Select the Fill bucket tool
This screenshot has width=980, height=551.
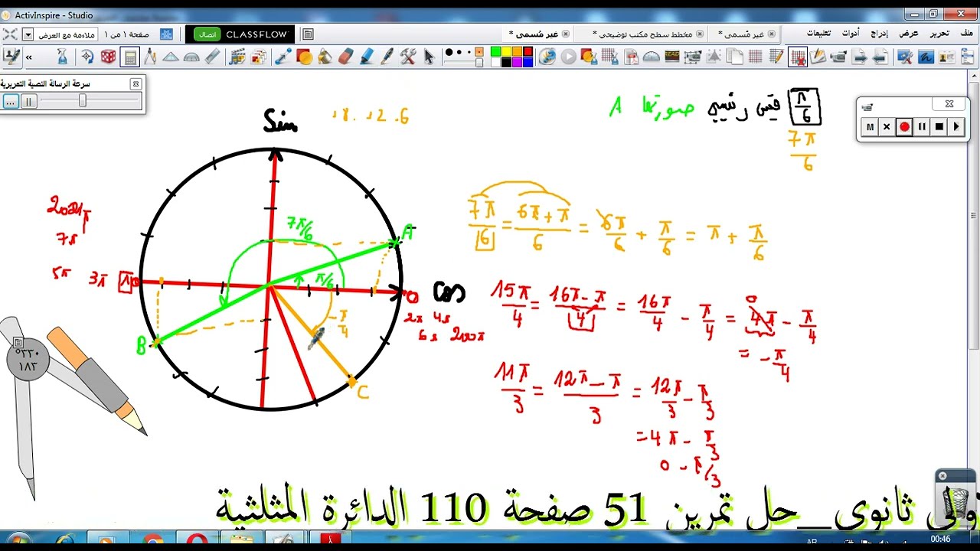pyautogui.click(x=325, y=57)
